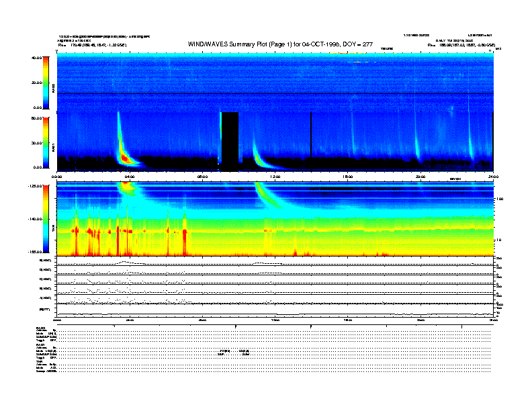Click the lowest line-plot panel's axis label
532x411 pixels.
coord(45,310)
